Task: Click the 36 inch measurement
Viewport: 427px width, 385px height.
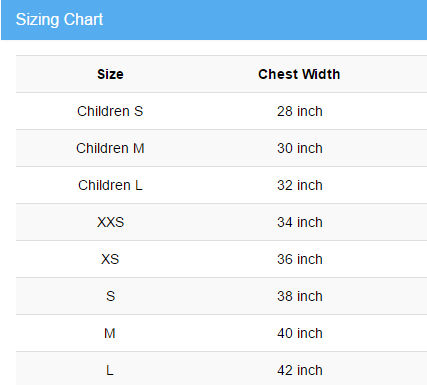Action: click(x=300, y=259)
